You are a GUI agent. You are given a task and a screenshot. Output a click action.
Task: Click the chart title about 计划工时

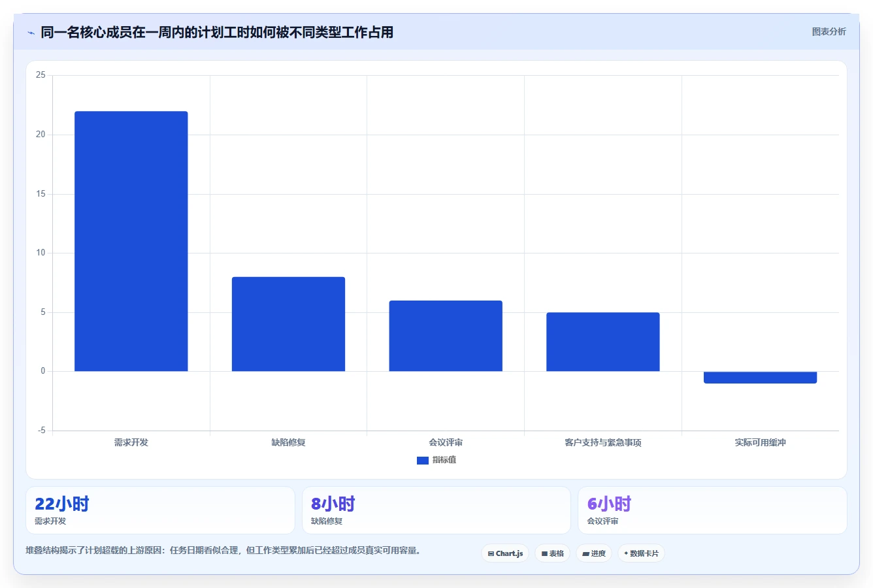pyautogui.click(x=217, y=32)
